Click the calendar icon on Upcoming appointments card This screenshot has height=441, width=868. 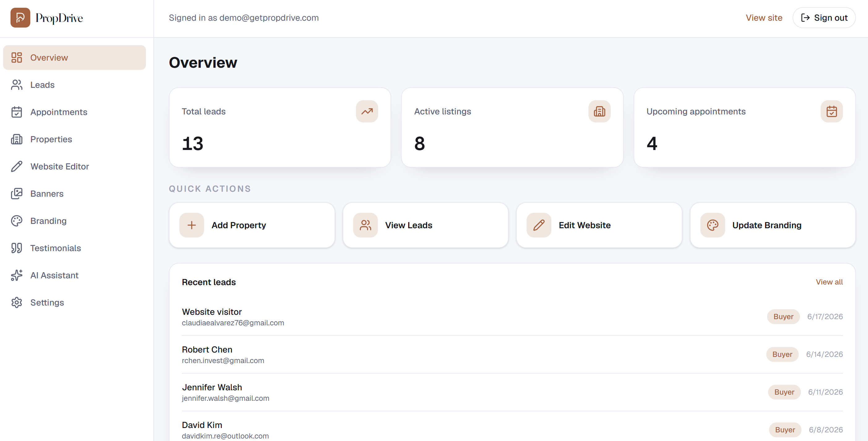(x=832, y=112)
